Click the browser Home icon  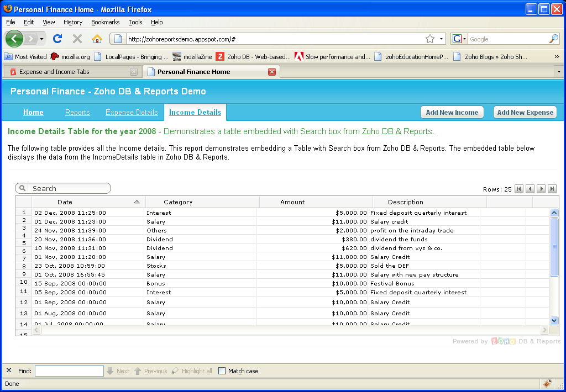97,39
